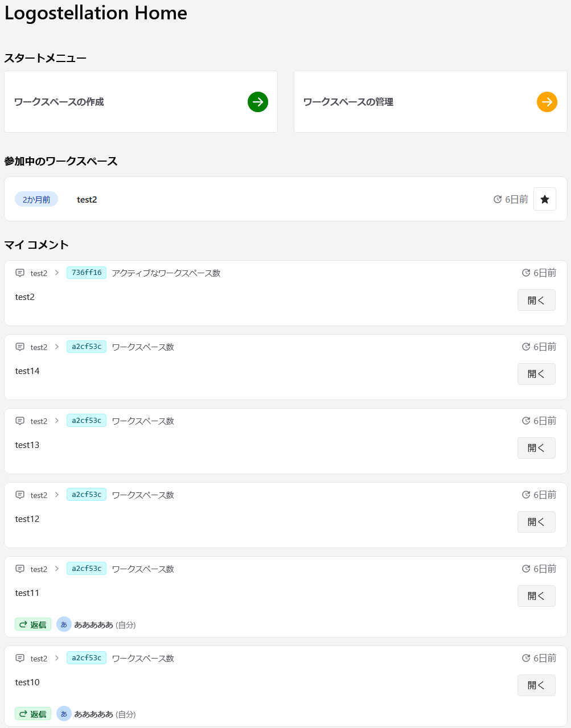
Task: Open the test10 comment
Action: (x=536, y=685)
